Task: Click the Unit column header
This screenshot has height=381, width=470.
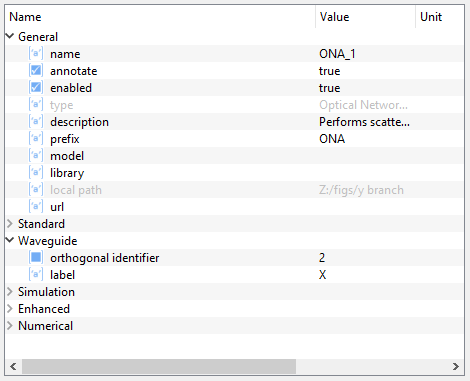Action: point(440,17)
